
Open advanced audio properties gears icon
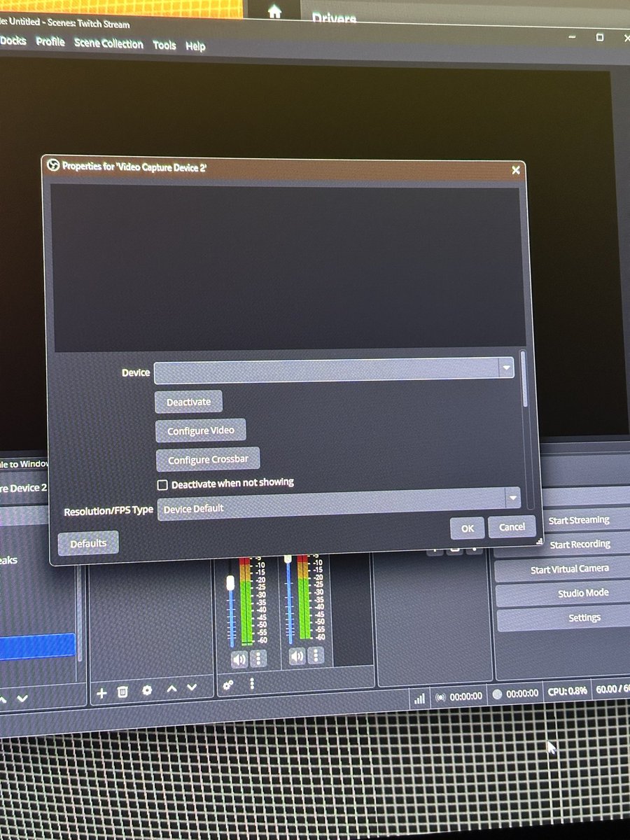227,685
